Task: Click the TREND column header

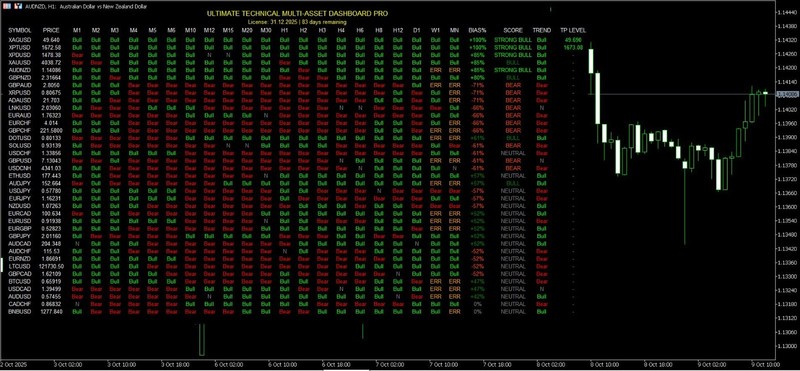Action: click(542, 31)
